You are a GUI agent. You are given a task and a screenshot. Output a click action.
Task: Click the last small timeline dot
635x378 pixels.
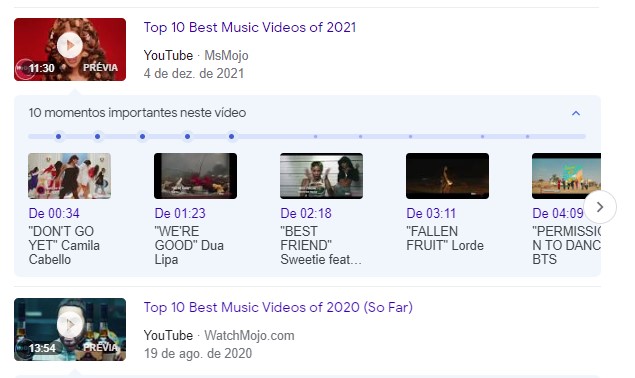click(x=527, y=137)
